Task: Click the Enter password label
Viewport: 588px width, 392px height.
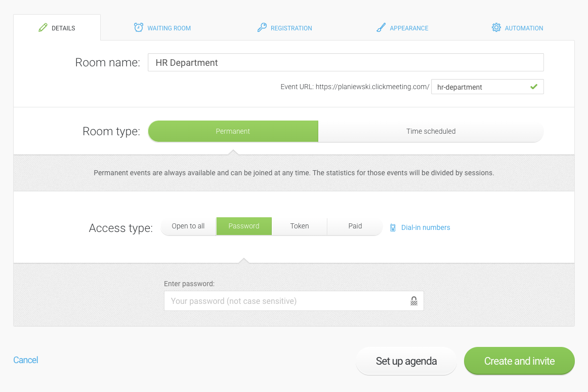Action: (189, 284)
